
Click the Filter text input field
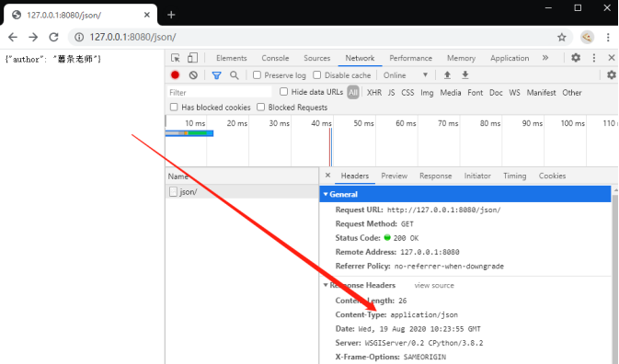(x=220, y=92)
